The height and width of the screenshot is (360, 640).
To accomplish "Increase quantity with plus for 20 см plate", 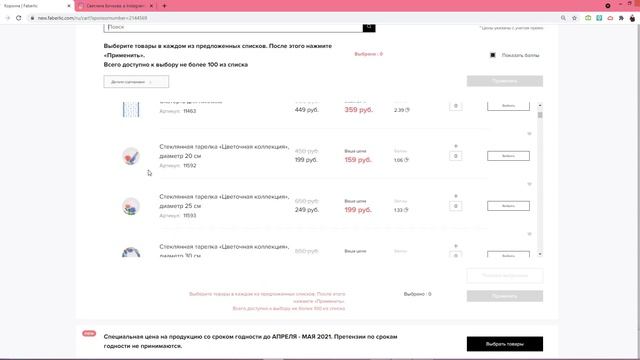I will tap(456, 146).
